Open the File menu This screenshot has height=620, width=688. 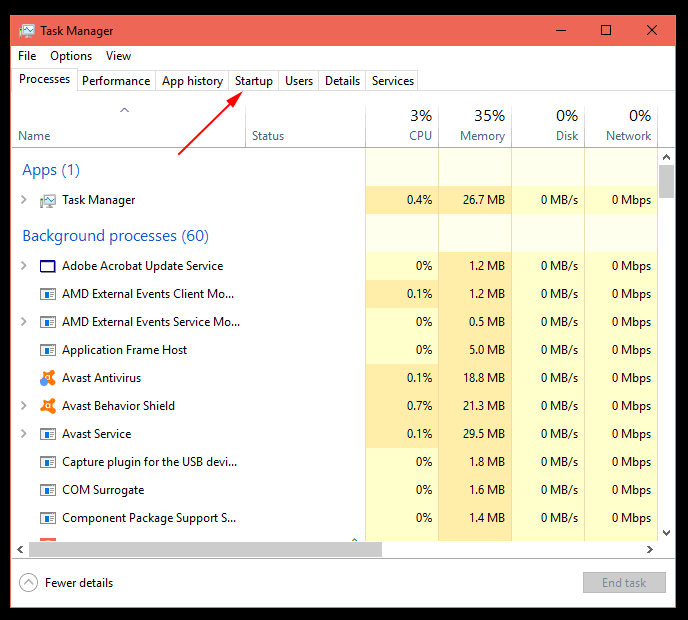click(x=27, y=56)
